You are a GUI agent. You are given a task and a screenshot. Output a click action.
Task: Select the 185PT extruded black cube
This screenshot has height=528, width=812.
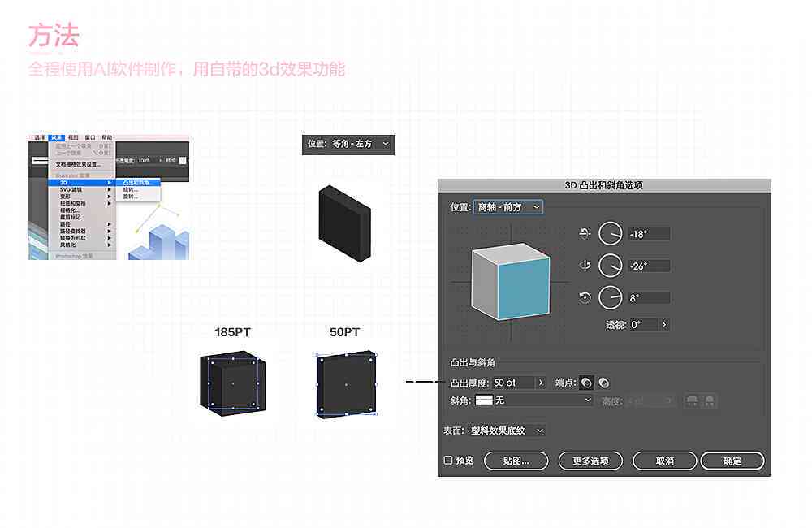coord(233,383)
